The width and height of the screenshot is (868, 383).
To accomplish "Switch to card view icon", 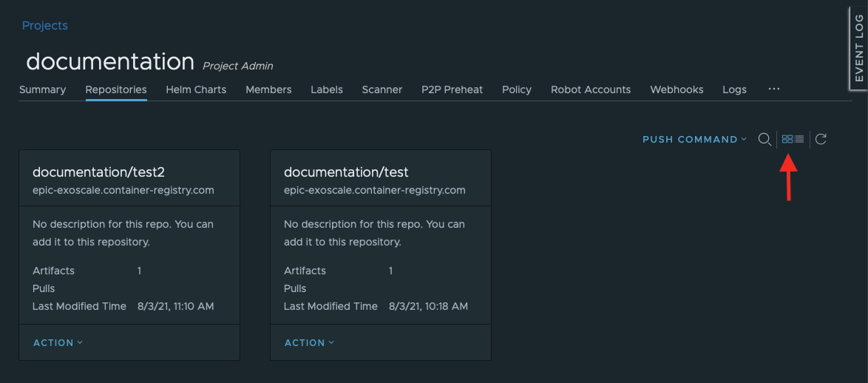I will [787, 140].
